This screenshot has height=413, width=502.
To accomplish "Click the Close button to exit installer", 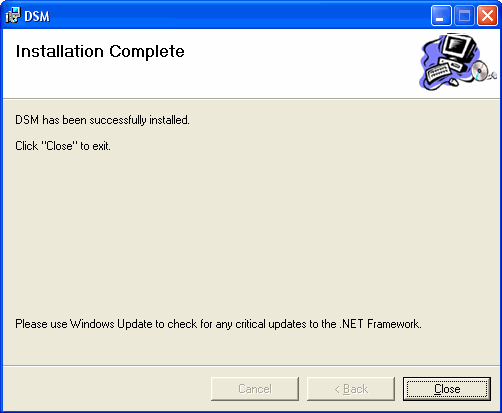I will click(447, 389).
